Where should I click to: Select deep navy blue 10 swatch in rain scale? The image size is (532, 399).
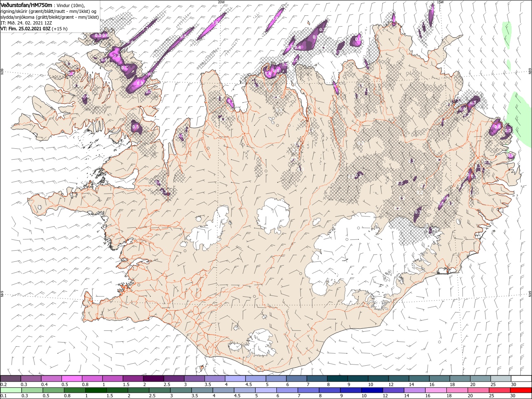(372, 390)
